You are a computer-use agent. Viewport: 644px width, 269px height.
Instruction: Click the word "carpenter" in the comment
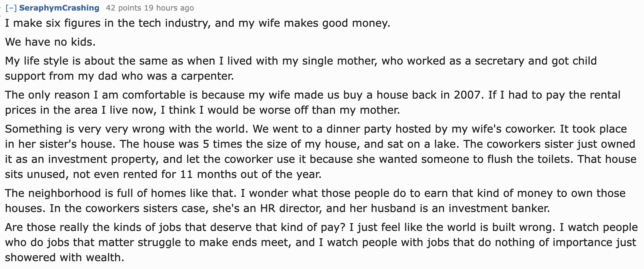[x=207, y=76]
